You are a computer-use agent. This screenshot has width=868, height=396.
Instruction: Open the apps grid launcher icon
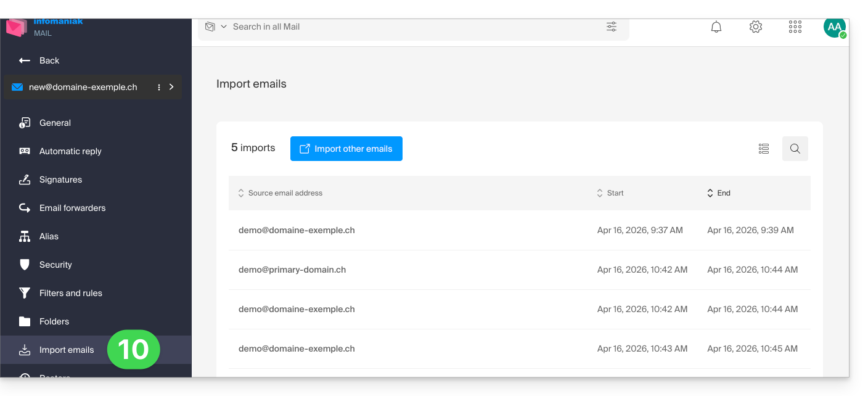795,27
